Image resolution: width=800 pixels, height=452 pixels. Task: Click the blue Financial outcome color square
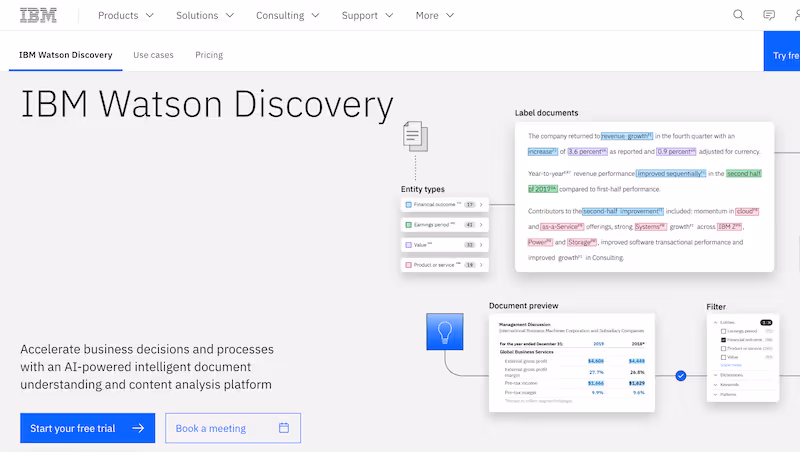coord(408,205)
